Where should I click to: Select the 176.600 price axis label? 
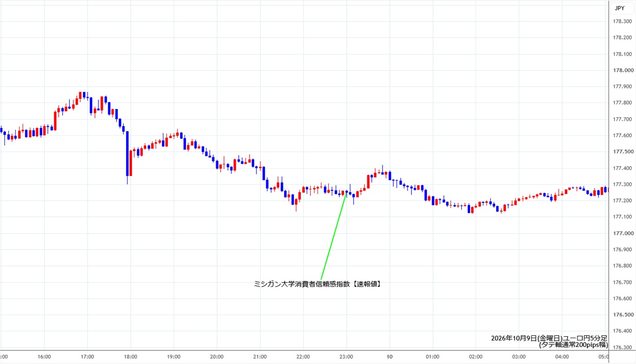tap(621, 299)
